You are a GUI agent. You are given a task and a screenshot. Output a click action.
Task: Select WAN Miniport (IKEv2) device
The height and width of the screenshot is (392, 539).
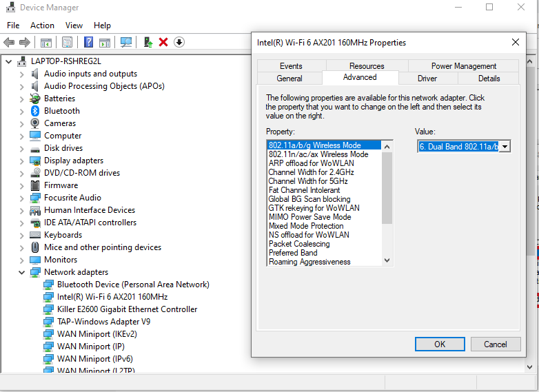coord(97,334)
